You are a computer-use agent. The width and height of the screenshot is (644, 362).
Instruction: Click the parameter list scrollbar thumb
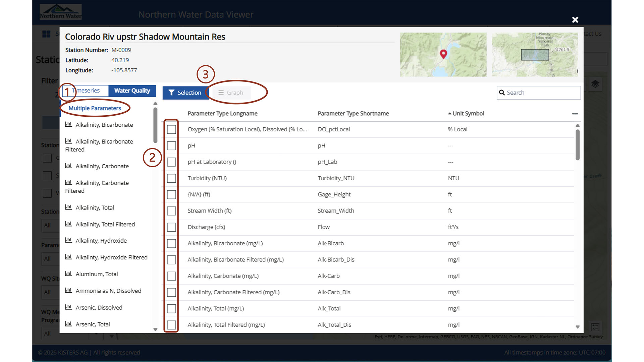(155, 125)
